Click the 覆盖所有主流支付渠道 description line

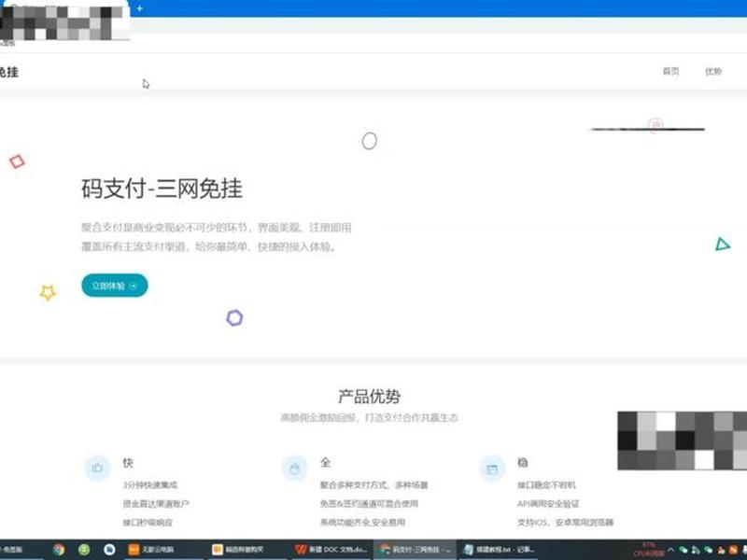point(208,246)
